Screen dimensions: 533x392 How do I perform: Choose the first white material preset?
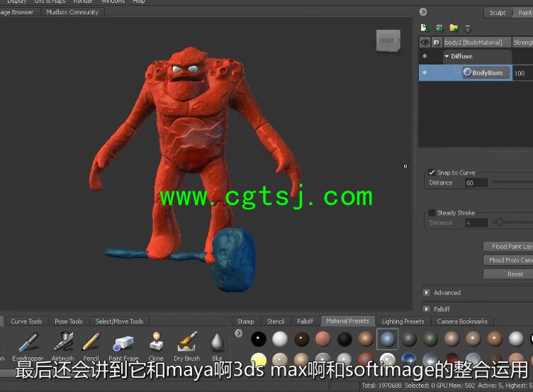(280, 339)
